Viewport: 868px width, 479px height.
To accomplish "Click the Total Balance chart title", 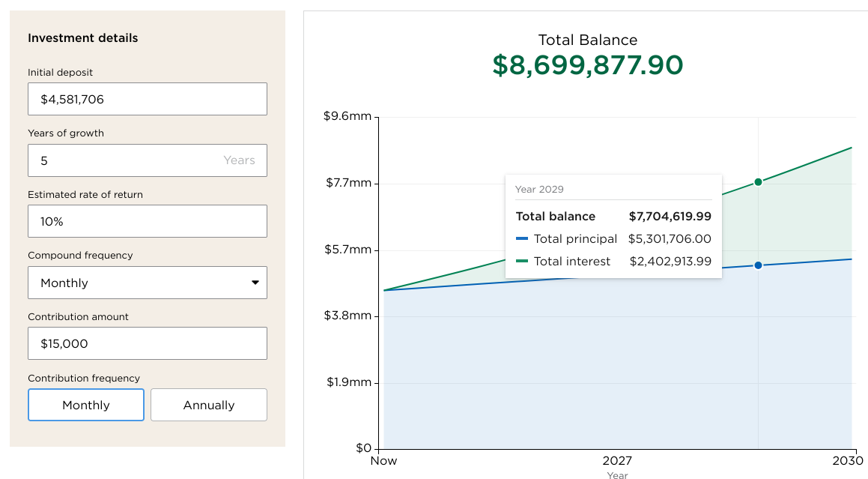I will click(x=588, y=40).
